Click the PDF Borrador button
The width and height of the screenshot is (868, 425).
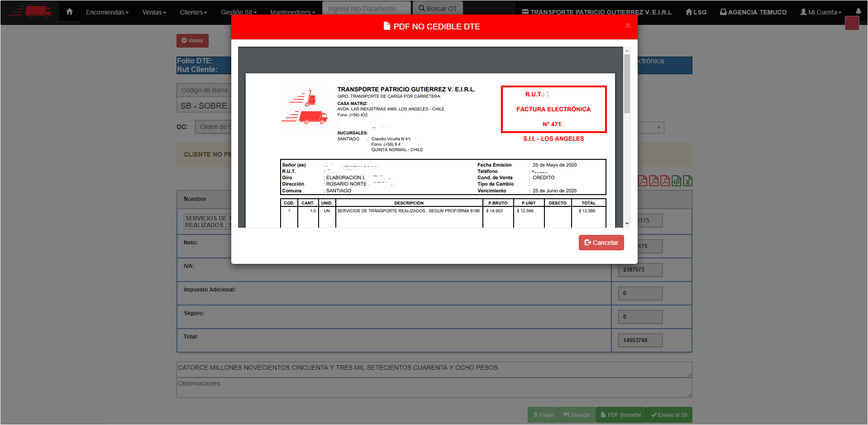[621, 415]
